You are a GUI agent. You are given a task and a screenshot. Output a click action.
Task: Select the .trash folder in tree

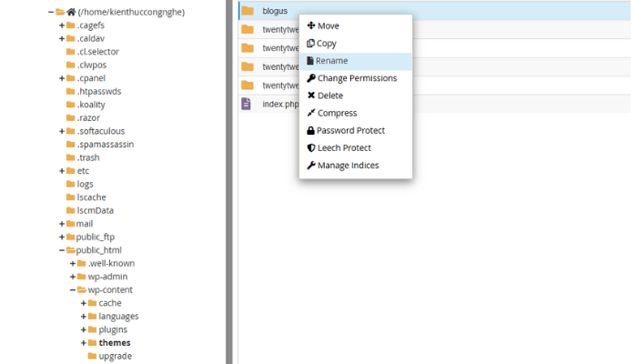click(x=88, y=157)
